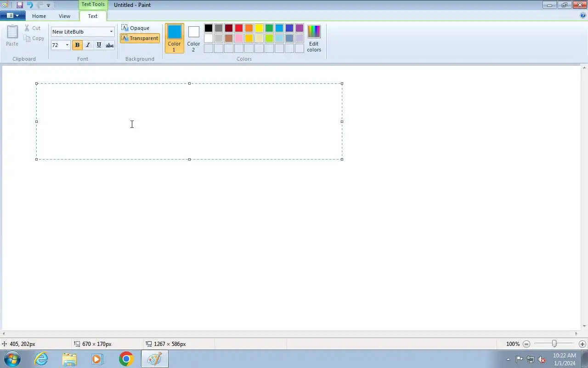Pick the orange swatch beside bright red
The image size is (588, 368).
tap(249, 28)
